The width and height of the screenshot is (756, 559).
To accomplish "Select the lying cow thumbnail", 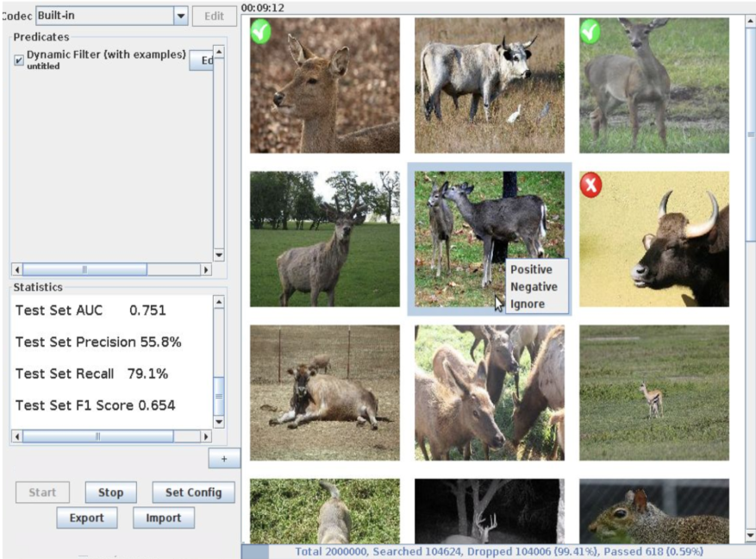I will click(324, 392).
